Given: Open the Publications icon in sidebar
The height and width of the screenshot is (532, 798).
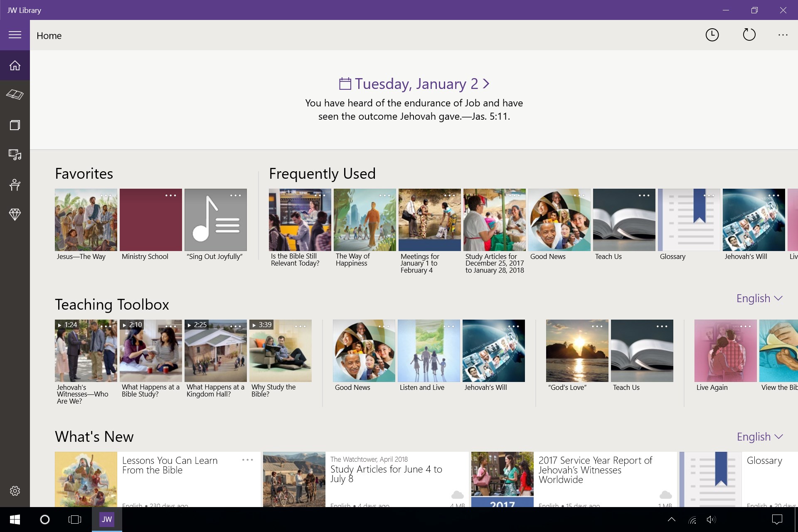Looking at the screenshot, I should point(15,125).
